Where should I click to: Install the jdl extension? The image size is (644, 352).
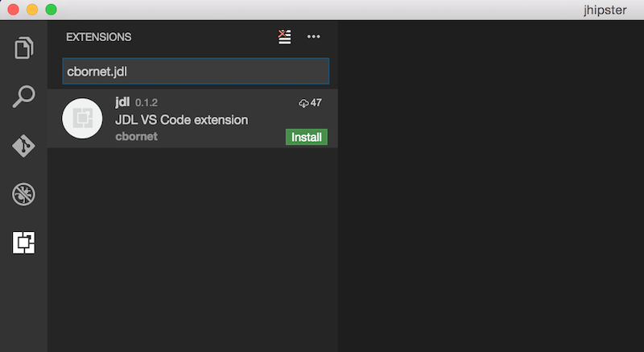click(306, 137)
